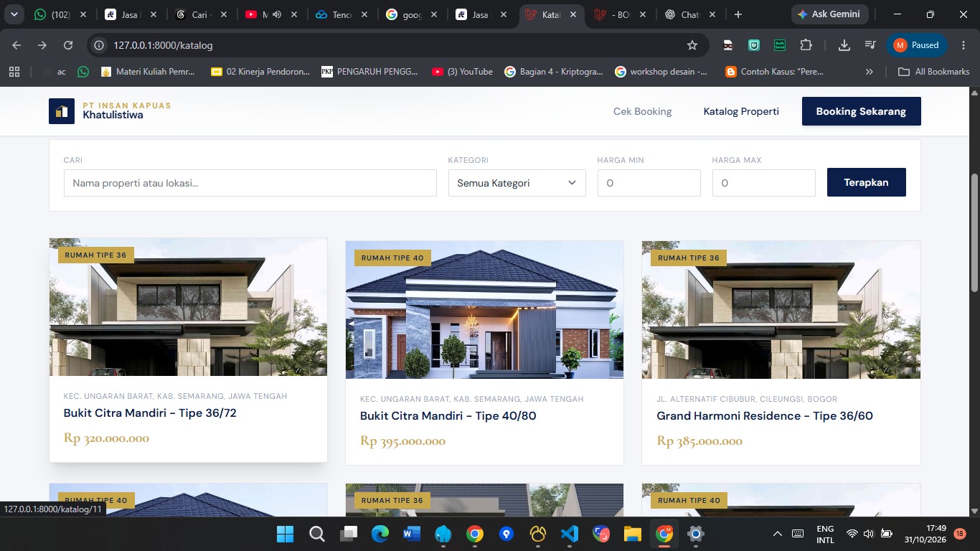Switch to the WhatsApp (102) tab
The width and height of the screenshot is (980, 551).
[61, 14]
